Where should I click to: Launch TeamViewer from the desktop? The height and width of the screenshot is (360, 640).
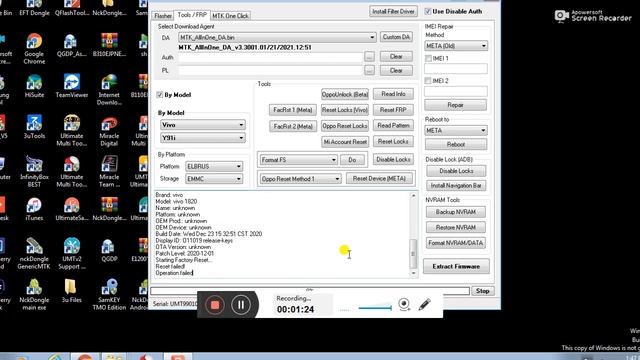tap(71, 87)
